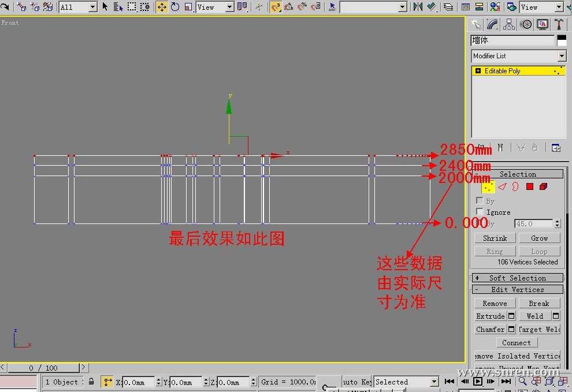The image size is (572, 392).
Task: Toggle Show End Result icon below stack
Action: (500, 148)
